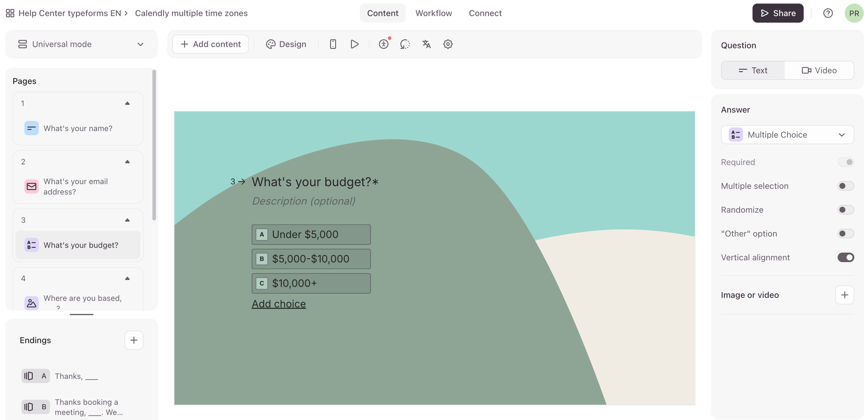Click the help question mark icon
Viewport: 868px width, 420px height.
828,13
